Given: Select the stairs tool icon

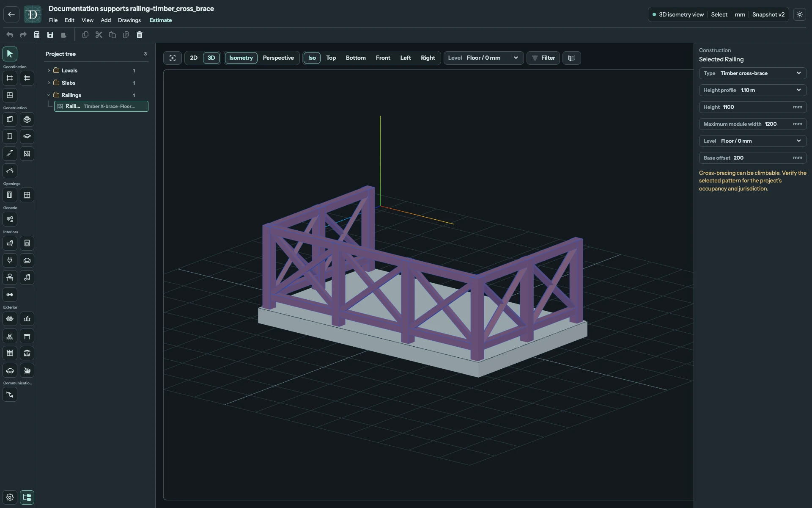Looking at the screenshot, I should pyautogui.click(x=10, y=154).
